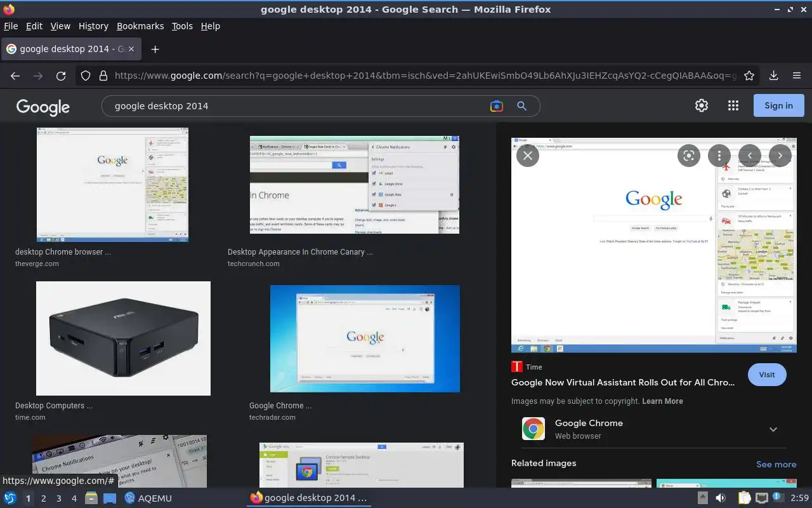This screenshot has width=812, height=508.
Task: Click the magnifier search button
Action: click(522, 106)
